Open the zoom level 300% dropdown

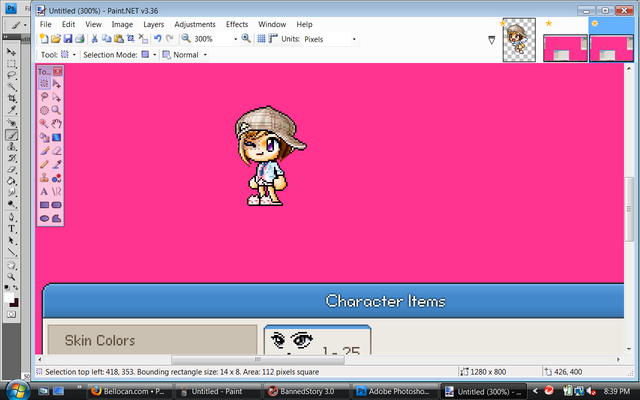pos(236,39)
